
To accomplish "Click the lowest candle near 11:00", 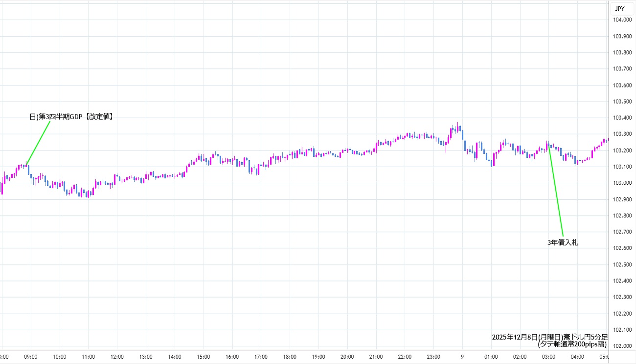I will click(88, 193).
